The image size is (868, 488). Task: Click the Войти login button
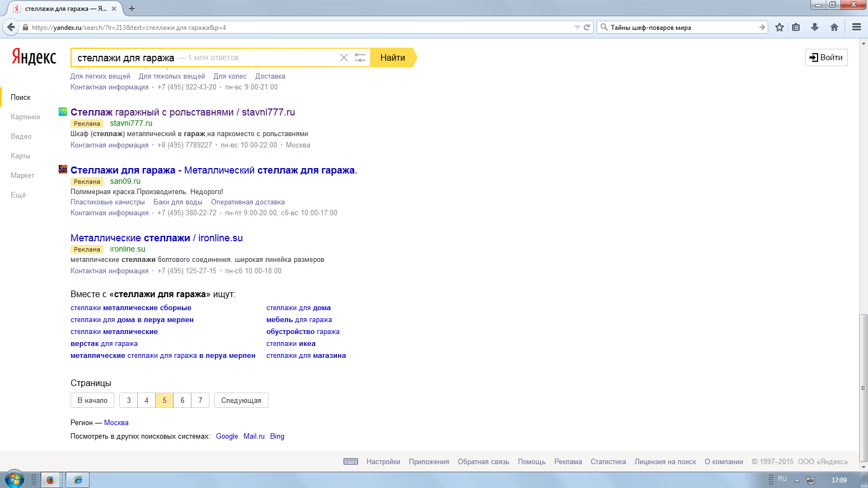click(x=826, y=57)
